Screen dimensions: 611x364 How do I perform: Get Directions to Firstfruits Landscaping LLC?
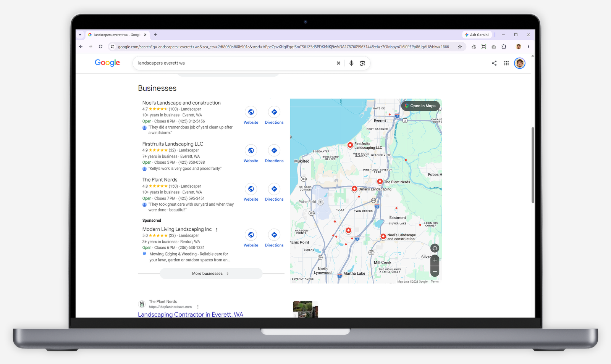[274, 154]
